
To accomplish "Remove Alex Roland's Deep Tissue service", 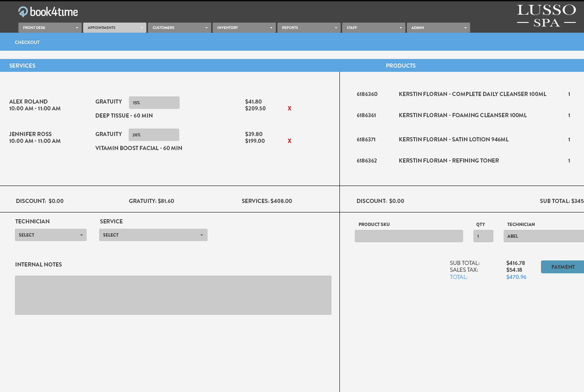I will (x=289, y=108).
